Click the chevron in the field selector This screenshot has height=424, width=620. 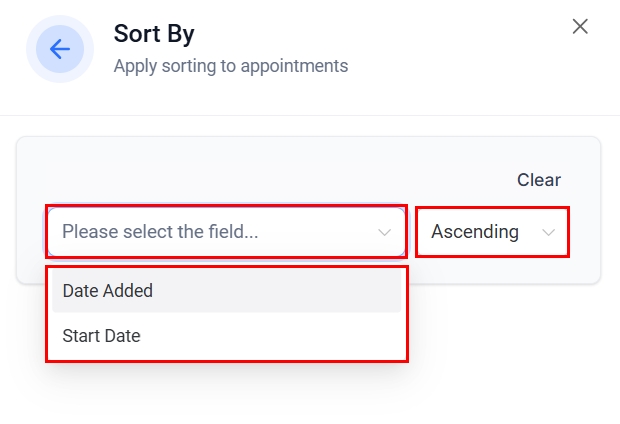click(385, 232)
